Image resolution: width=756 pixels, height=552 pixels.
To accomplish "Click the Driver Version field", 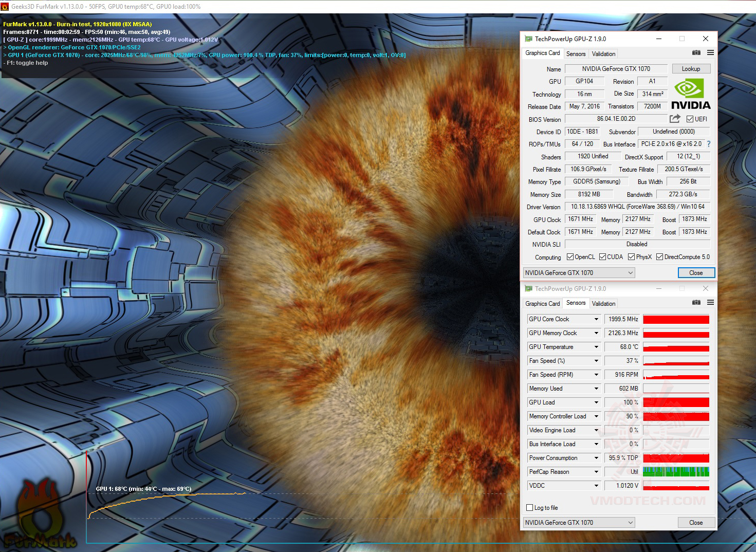I will (638, 207).
